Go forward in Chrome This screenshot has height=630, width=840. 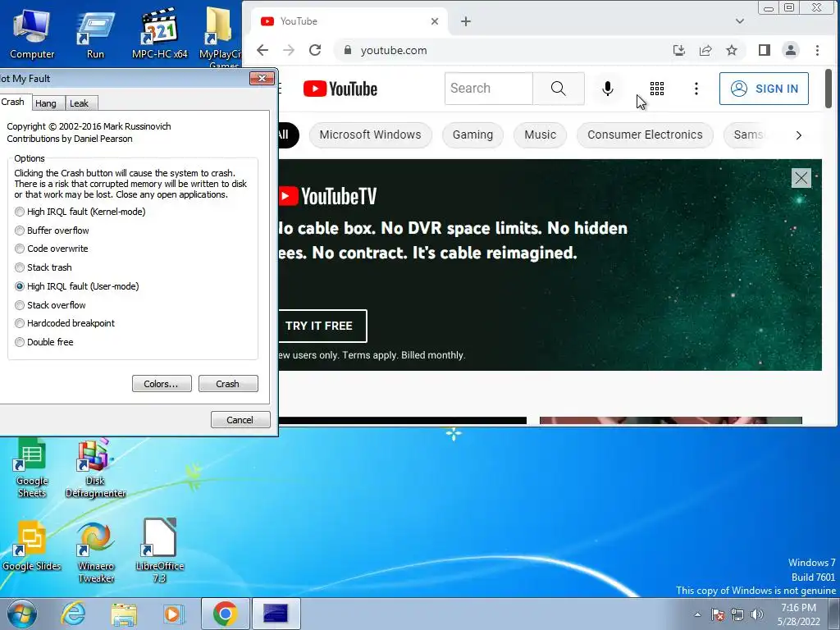(289, 50)
